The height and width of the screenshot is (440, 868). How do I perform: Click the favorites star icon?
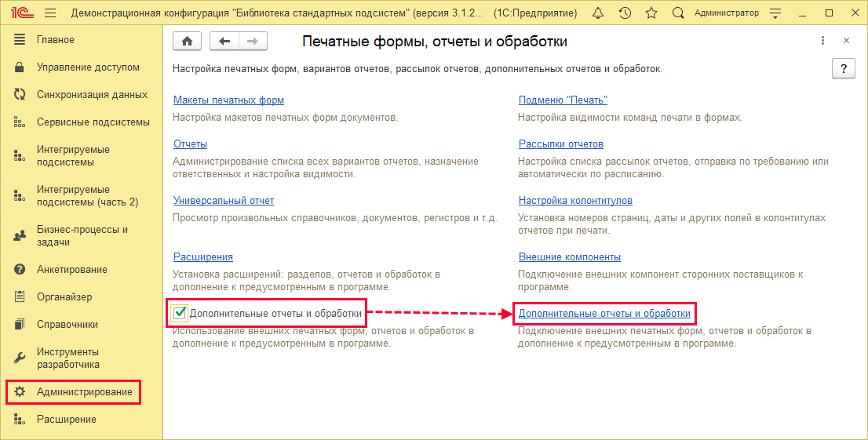click(x=651, y=13)
